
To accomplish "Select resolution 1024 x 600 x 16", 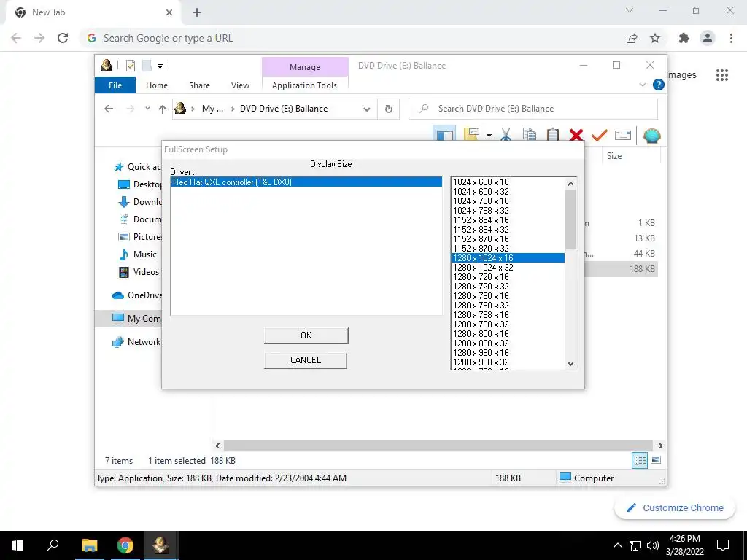I will coord(508,182).
